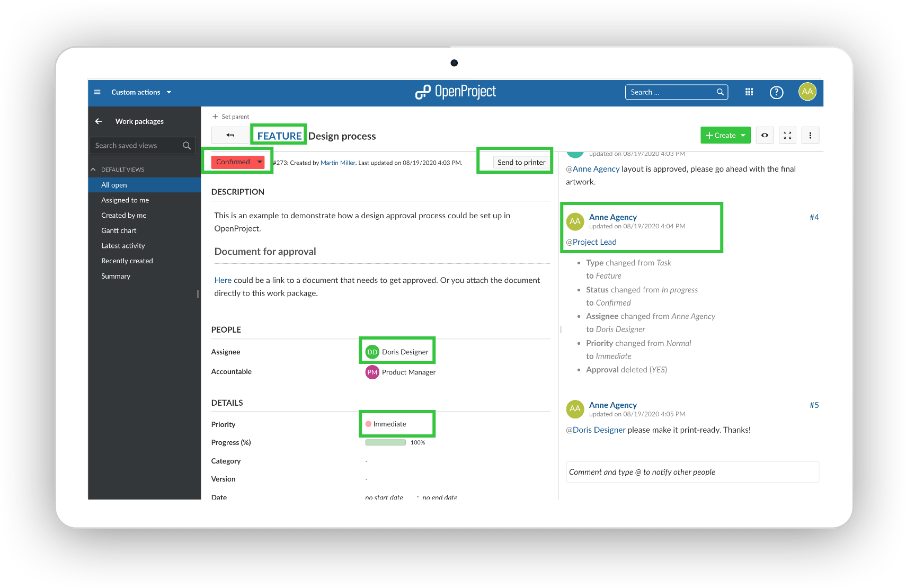
Task: Open the Assigned to me view
Action: [125, 200]
